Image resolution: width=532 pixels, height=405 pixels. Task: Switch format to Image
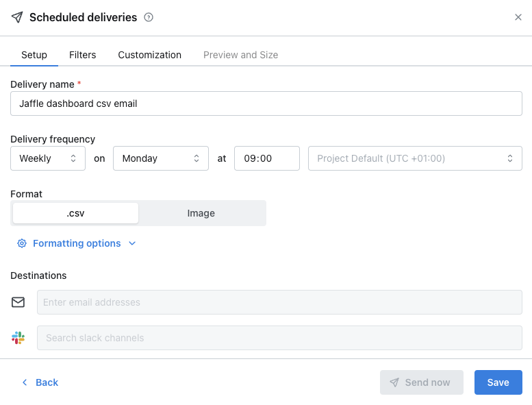coord(201,213)
